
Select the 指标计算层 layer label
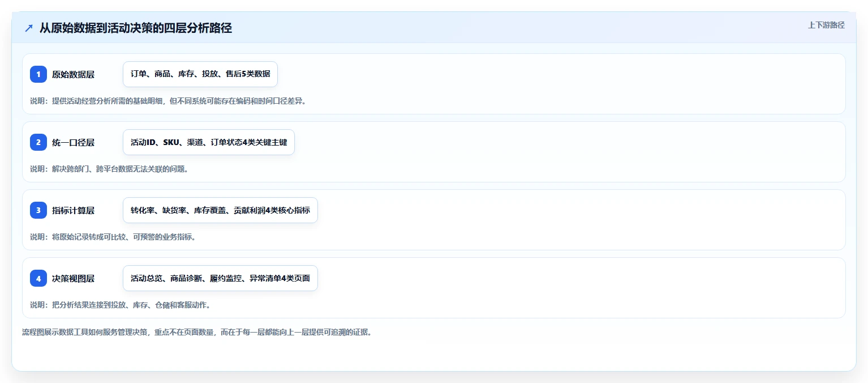73,210
